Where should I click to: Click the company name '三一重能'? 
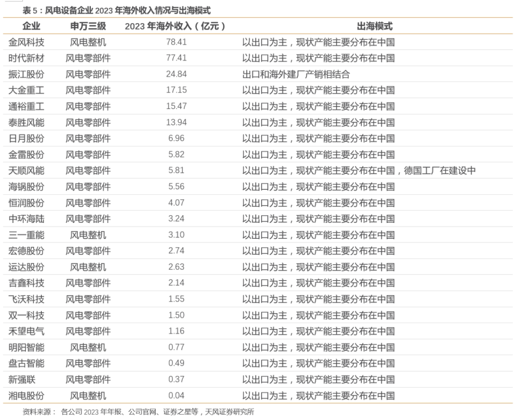(x=26, y=235)
